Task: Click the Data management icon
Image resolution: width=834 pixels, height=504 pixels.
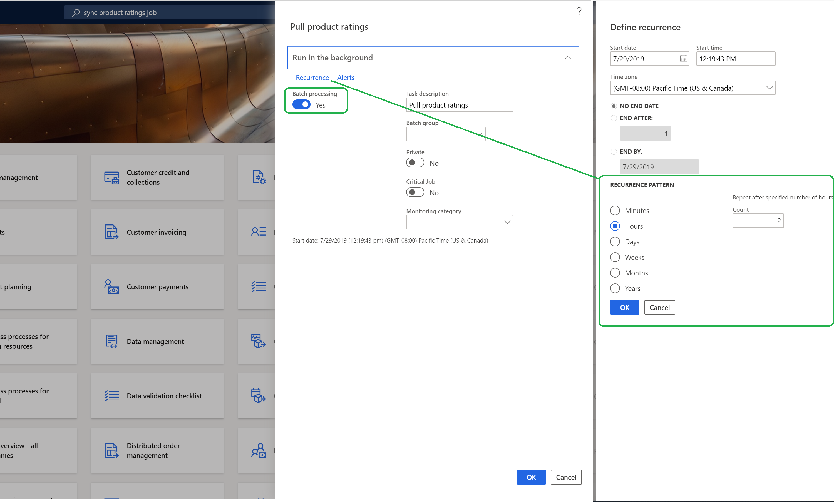Action: tap(111, 341)
